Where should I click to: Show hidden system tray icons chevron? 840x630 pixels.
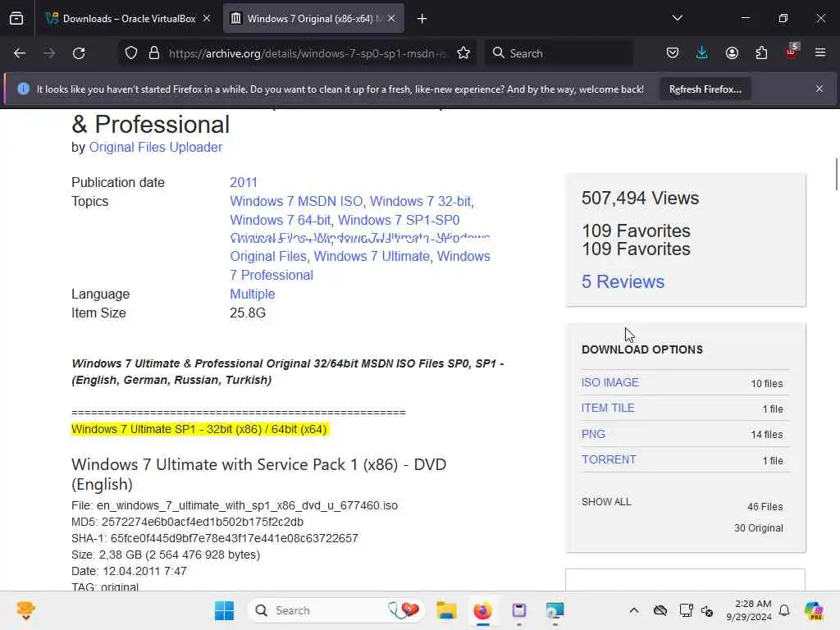coord(634,610)
